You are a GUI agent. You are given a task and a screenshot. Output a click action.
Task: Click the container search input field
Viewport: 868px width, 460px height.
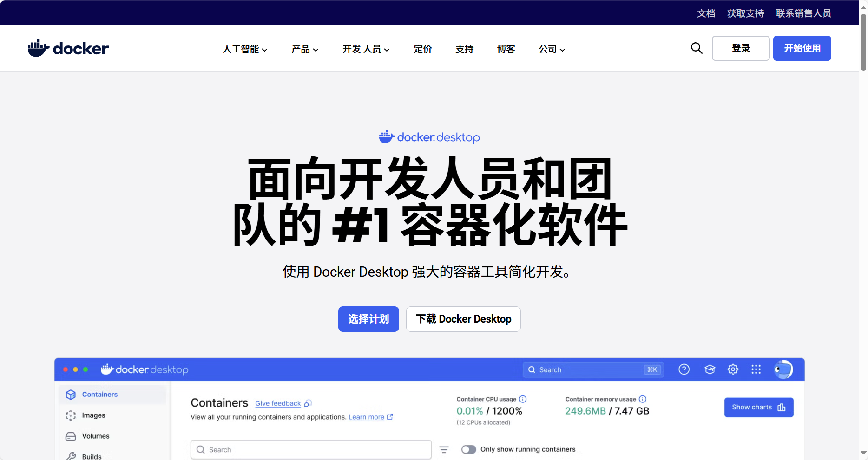[310, 449]
